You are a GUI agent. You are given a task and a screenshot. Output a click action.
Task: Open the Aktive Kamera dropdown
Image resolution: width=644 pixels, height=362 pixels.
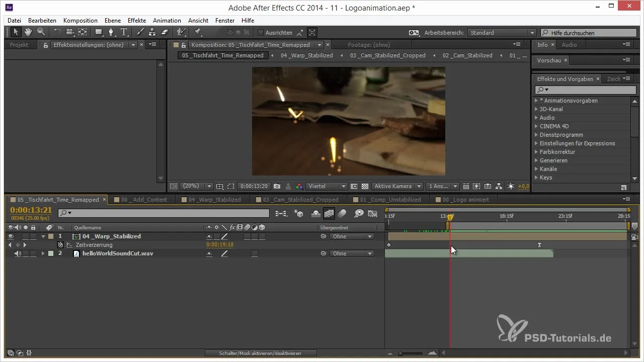click(x=397, y=186)
